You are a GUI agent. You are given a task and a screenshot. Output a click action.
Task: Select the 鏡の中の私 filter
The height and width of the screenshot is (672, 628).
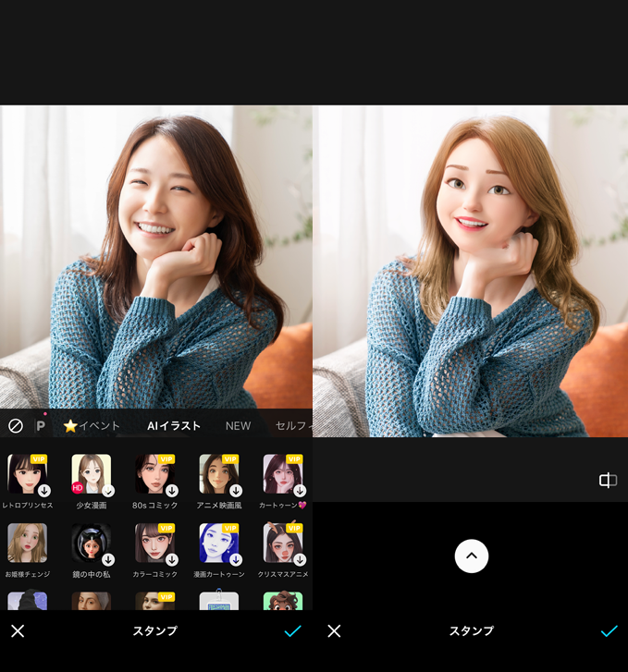(92, 544)
